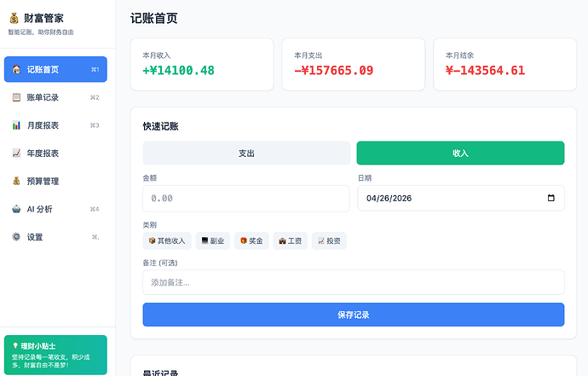This screenshot has height=376, width=588.
Task: Click the 本月结余 value ¥-143564.61
Action: point(485,70)
